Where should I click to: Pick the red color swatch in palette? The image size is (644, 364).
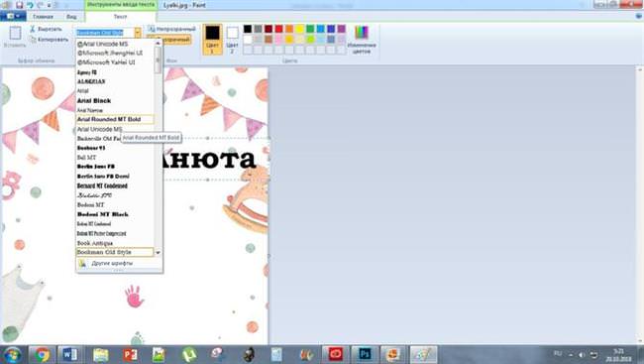coord(278,29)
